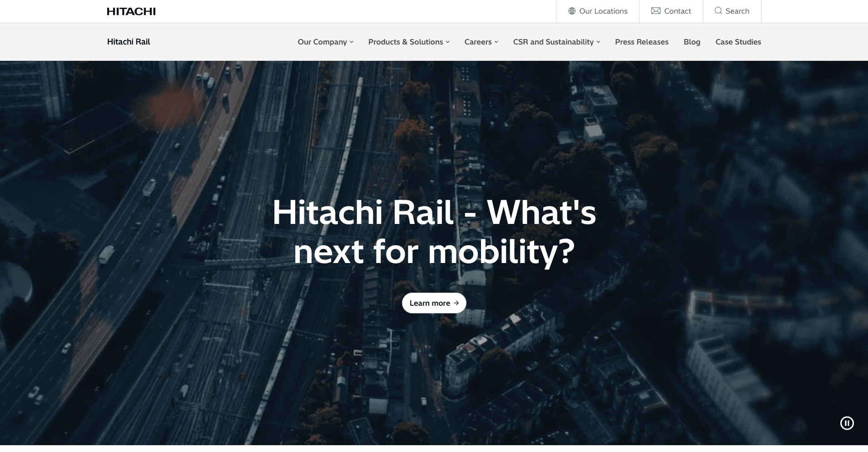Go to Press Releases

[x=642, y=42]
